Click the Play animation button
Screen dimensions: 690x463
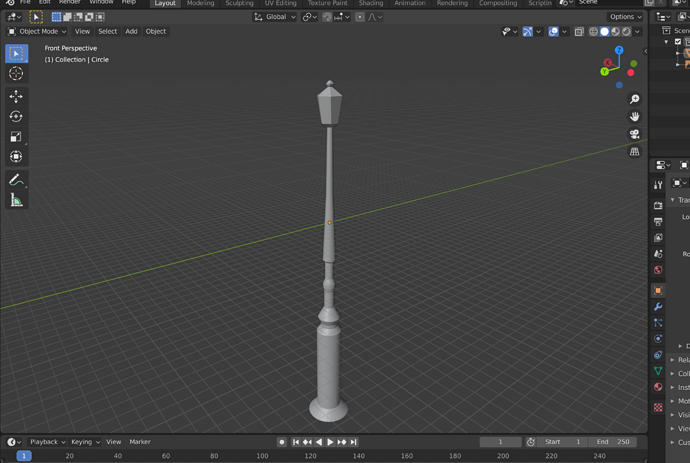[x=330, y=442]
